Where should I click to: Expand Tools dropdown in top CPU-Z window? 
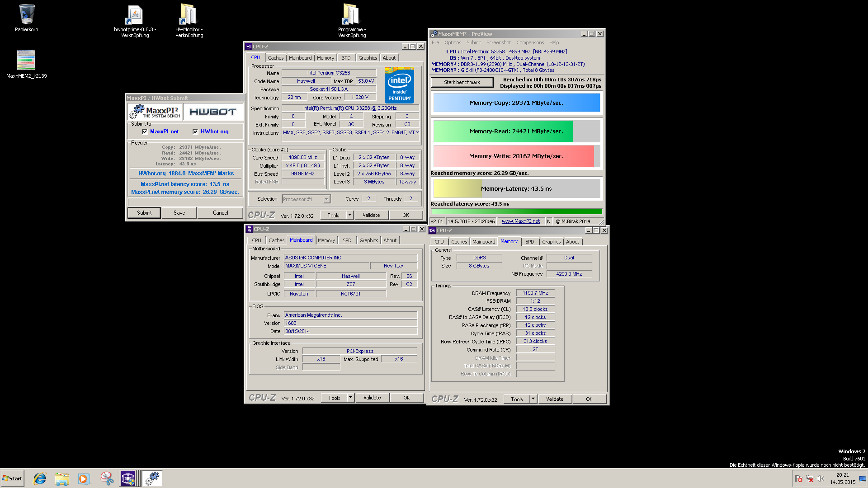point(349,216)
